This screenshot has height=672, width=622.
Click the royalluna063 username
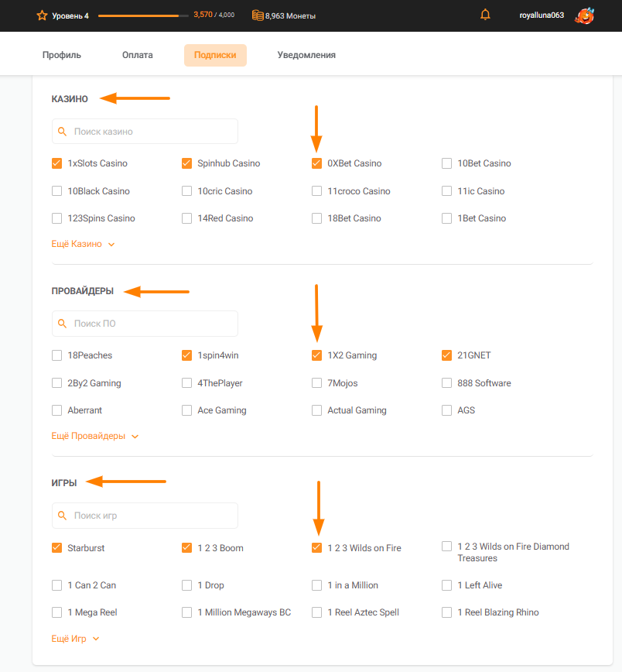(542, 15)
